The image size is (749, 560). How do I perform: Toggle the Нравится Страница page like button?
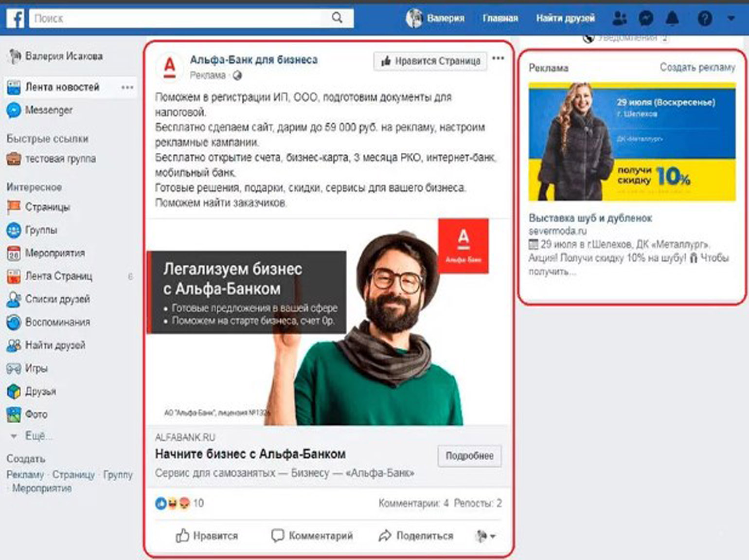[x=430, y=61]
